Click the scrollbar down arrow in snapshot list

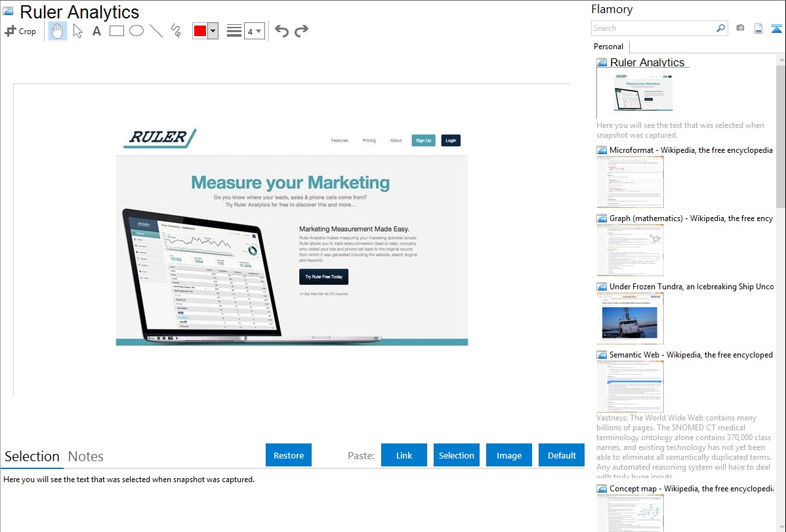(781, 527)
